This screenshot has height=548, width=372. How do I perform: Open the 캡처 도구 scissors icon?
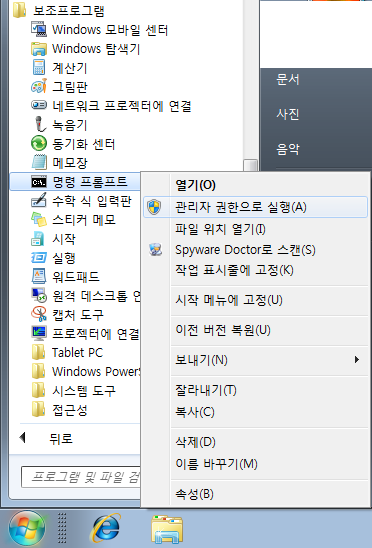point(39,315)
